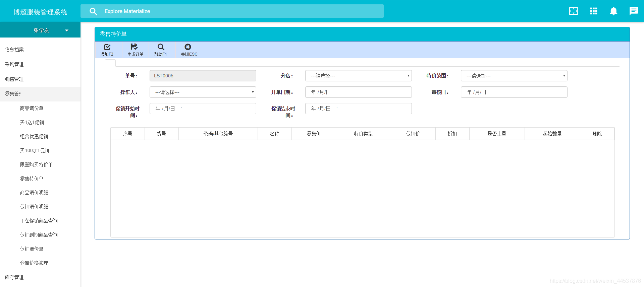This screenshot has height=287, width=644.
Task: Click the 促销开始时间 datetime field
Action: click(203, 109)
